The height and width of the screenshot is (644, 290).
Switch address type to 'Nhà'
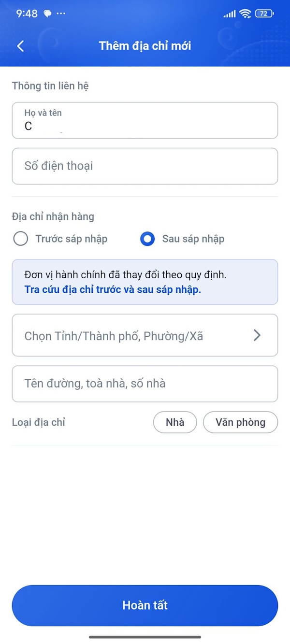(174, 422)
